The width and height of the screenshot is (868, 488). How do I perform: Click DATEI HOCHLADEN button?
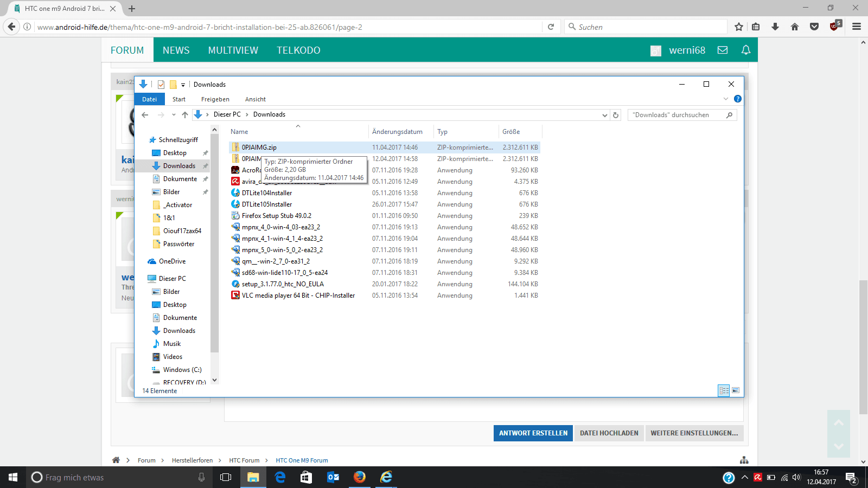609,433
